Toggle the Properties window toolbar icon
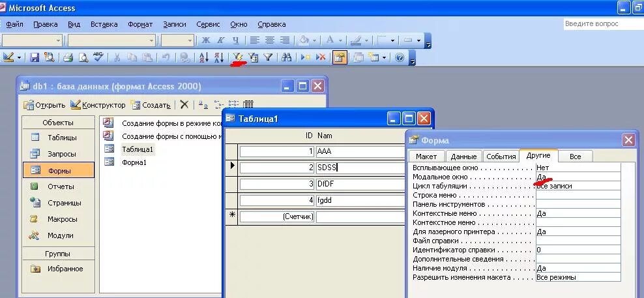644x298 pixels. pos(340,57)
